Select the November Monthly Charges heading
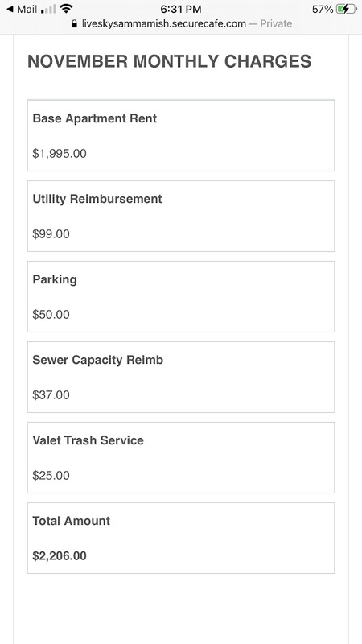This screenshot has width=362, height=644. click(x=170, y=62)
